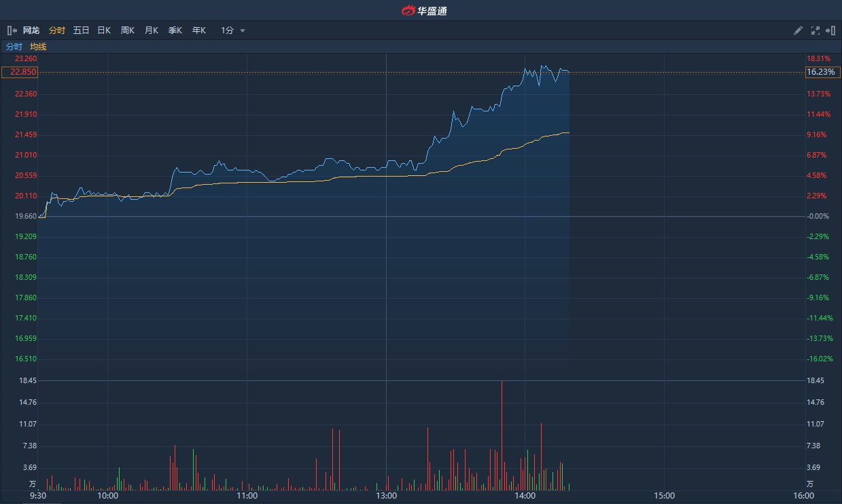Open the 1分 interval dropdown
Screen dimensions: 842x504
(232, 31)
